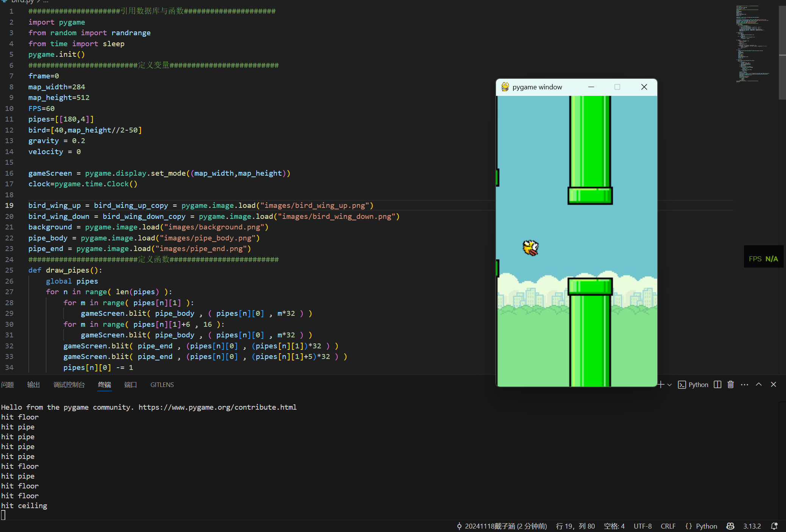Click the 'def draw_pipes():' line
786x532 pixels.
pyautogui.click(x=65, y=270)
